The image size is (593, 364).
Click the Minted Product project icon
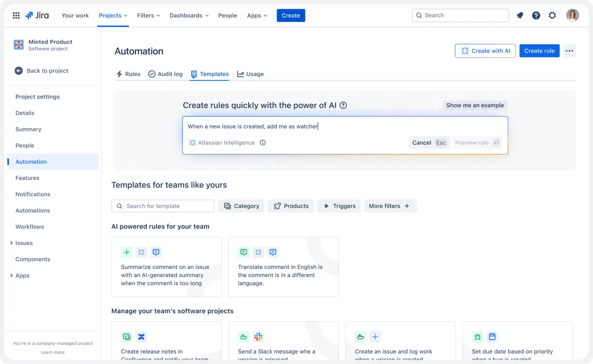click(x=19, y=45)
